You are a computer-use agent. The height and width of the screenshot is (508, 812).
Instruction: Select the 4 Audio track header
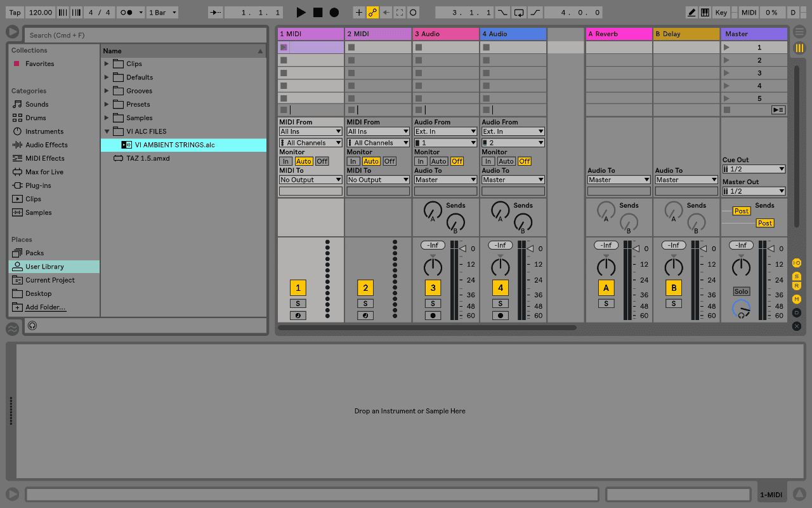pyautogui.click(x=513, y=34)
